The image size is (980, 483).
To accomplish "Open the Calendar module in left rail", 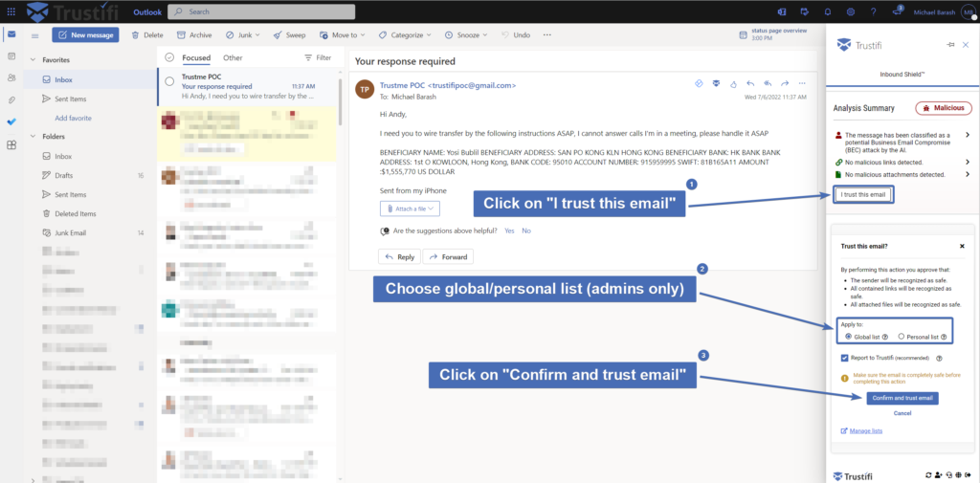I will (11, 56).
